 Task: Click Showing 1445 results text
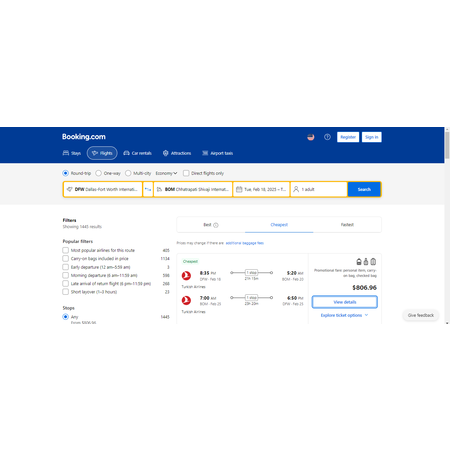click(x=82, y=227)
